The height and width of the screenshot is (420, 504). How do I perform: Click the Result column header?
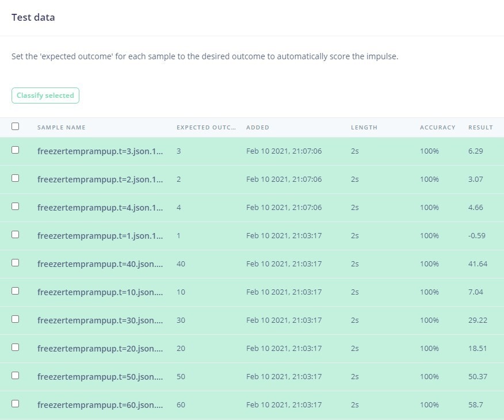480,127
